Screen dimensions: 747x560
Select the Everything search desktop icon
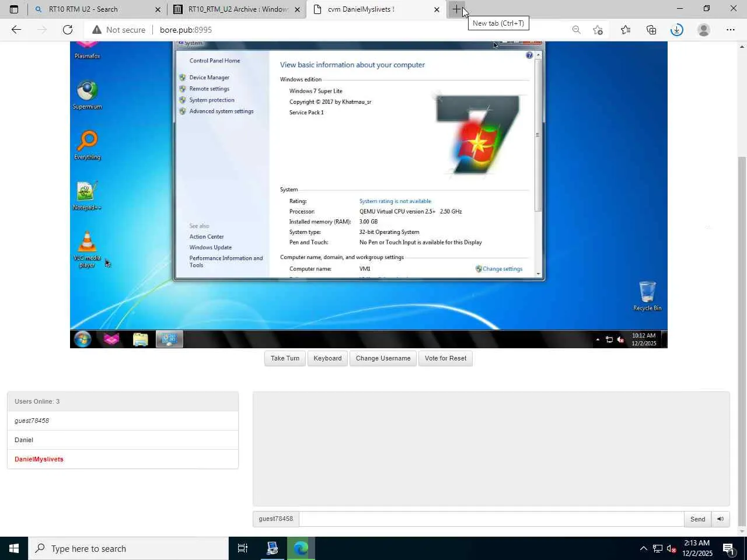pyautogui.click(x=88, y=145)
